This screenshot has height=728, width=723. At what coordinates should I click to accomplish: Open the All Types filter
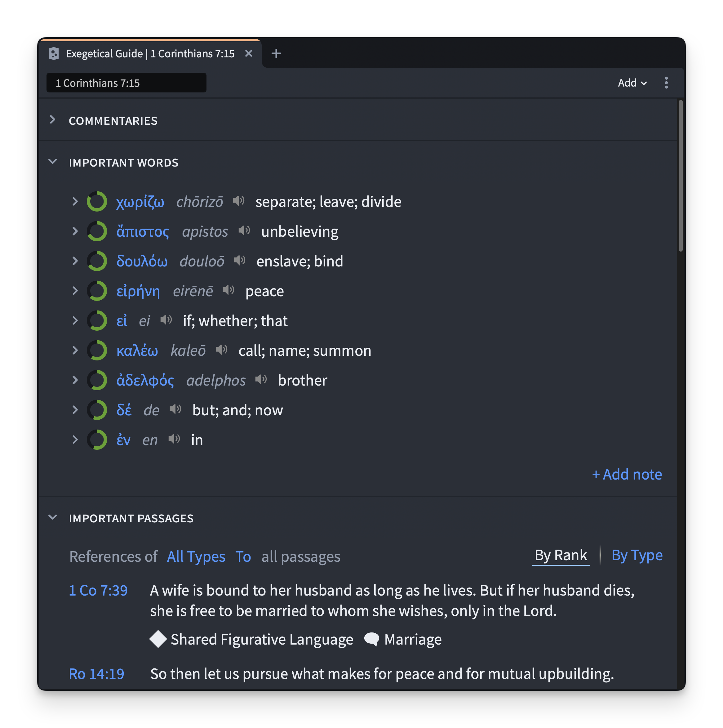click(x=196, y=557)
